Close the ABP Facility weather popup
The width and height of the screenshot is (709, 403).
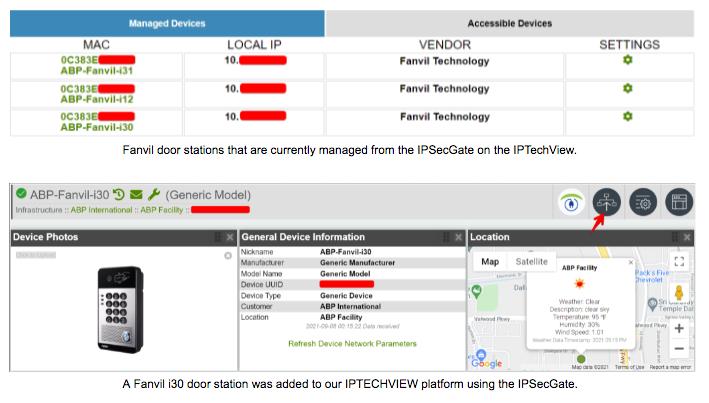click(630, 262)
